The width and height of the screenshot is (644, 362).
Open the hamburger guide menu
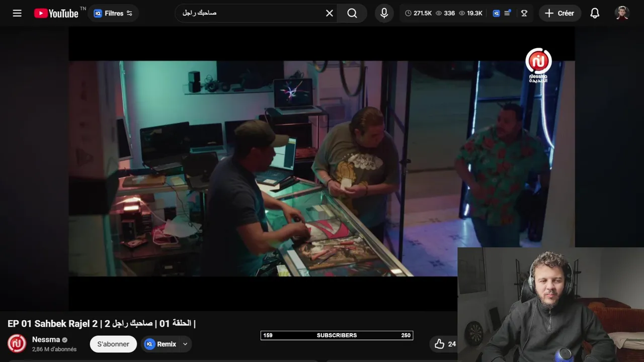(17, 13)
